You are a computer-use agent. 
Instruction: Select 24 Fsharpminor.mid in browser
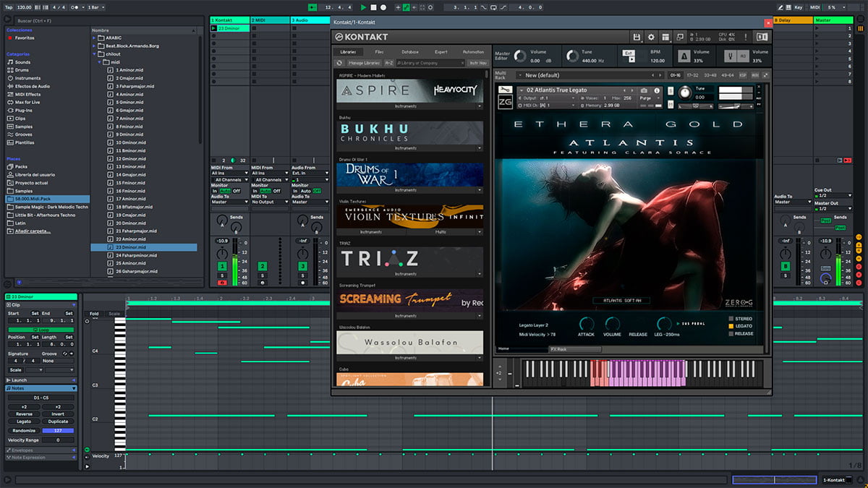(x=137, y=255)
